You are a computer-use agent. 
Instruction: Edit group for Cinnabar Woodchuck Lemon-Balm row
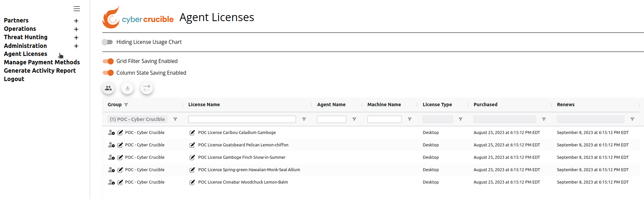[x=120, y=182]
